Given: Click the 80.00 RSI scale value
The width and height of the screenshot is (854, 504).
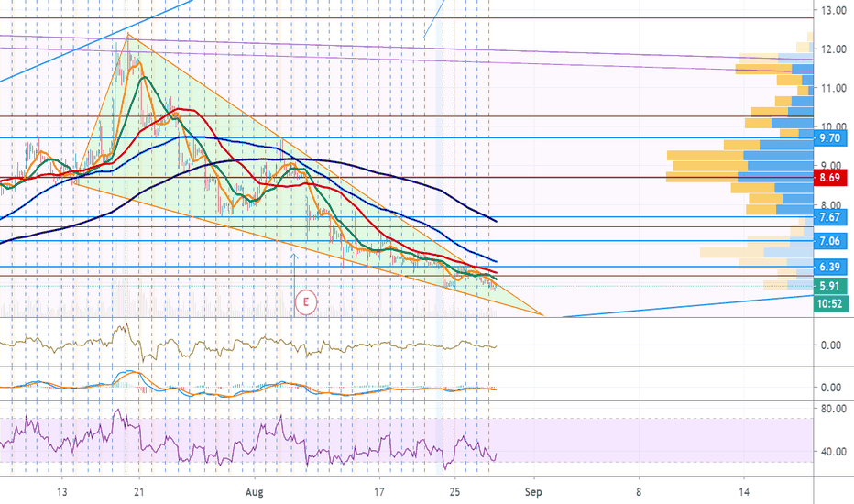Looking at the screenshot, I should [x=833, y=409].
